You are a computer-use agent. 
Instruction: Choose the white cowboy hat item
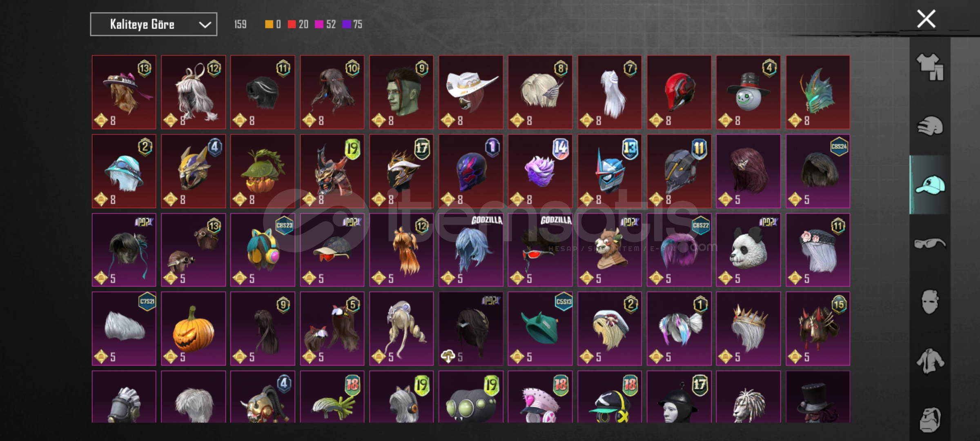click(471, 92)
